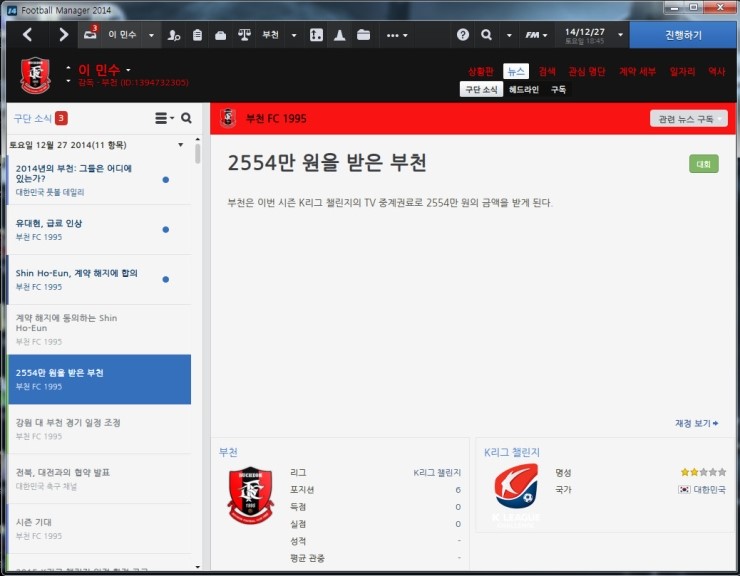Expand the 이 민수 name dropdown in header
The width and height of the screenshot is (740, 576).
(x=128, y=70)
